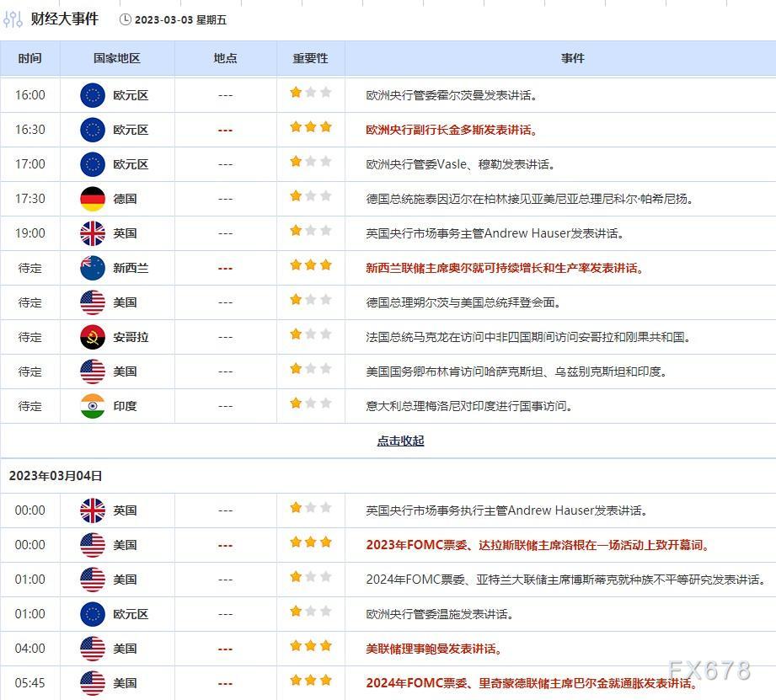776x700 pixels.
Task: Click the 国家地区 column header
Action: point(117,58)
